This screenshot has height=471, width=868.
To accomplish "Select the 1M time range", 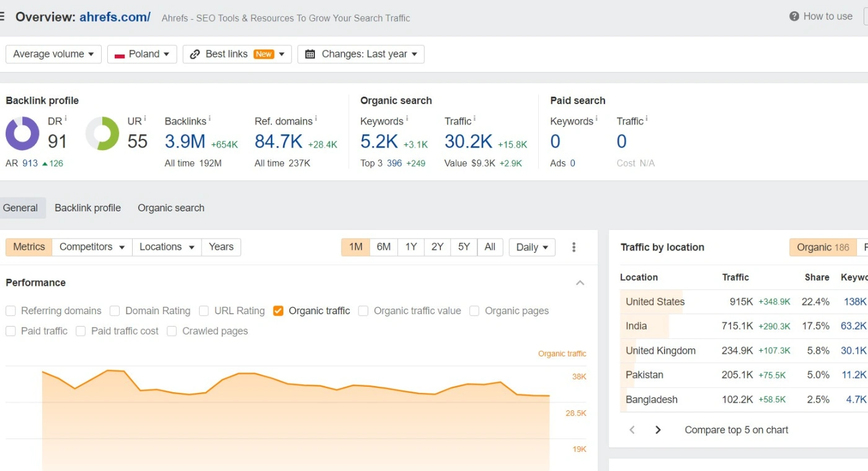I will (355, 247).
